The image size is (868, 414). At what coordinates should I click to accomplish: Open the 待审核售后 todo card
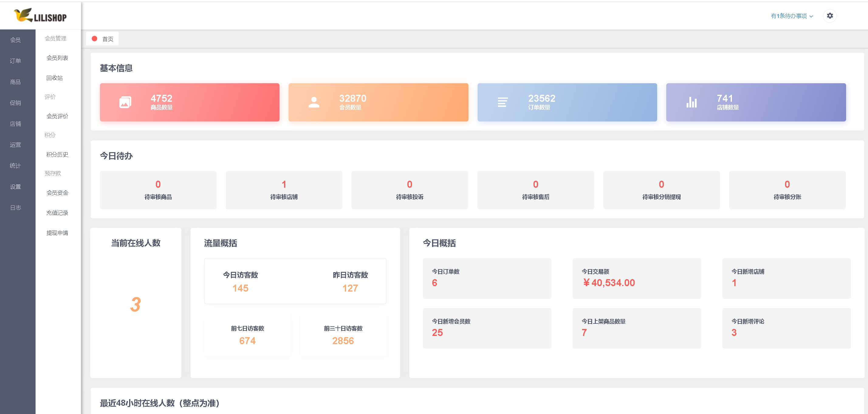click(536, 190)
